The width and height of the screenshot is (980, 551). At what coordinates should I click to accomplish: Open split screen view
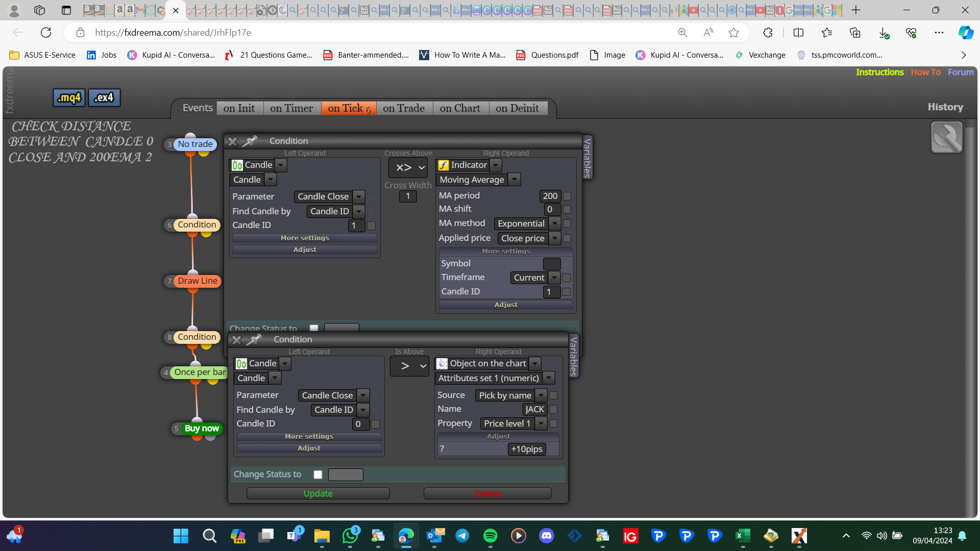coord(798,33)
